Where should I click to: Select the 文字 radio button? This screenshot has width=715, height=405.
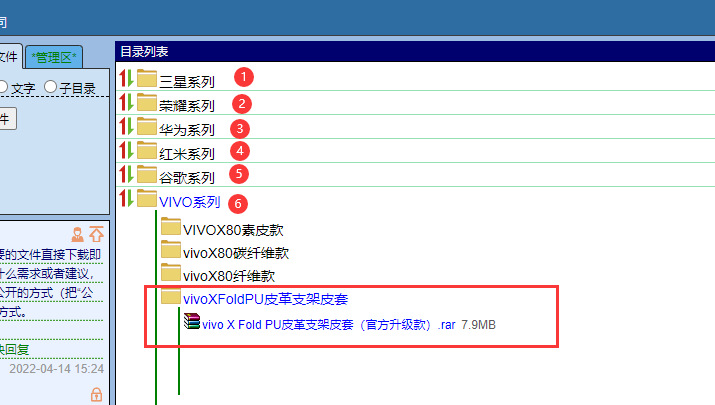[x=3, y=87]
